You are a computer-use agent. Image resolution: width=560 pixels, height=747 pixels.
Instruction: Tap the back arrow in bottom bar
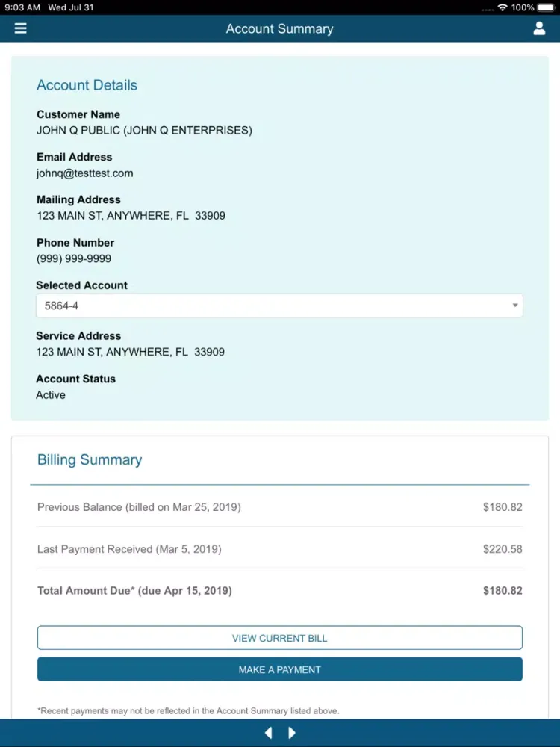coord(268,733)
